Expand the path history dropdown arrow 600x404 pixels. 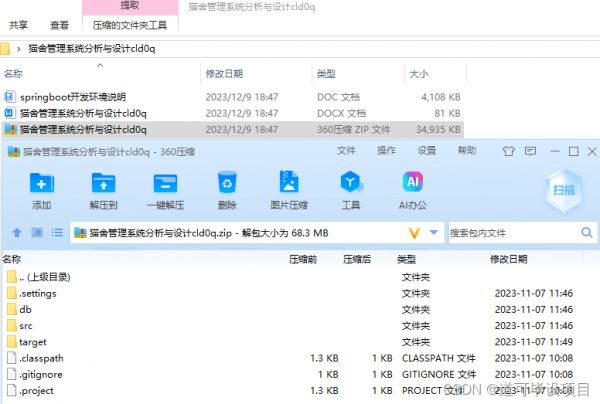434,232
